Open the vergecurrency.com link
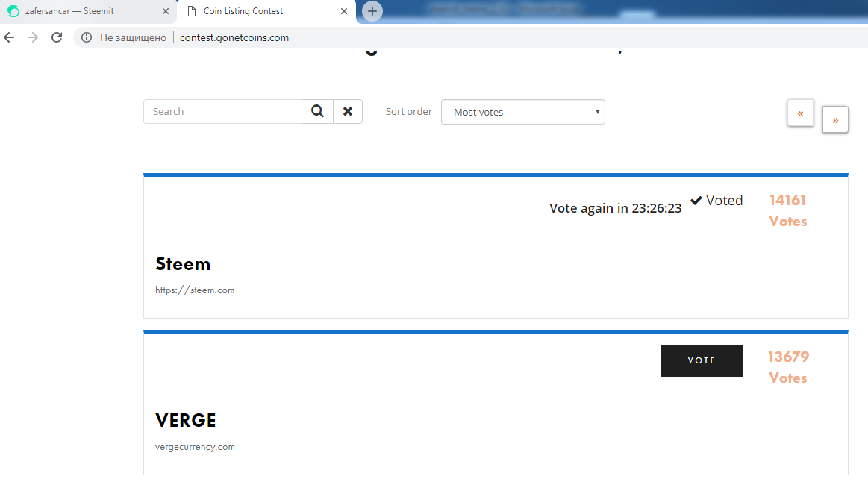868x485 pixels. click(x=195, y=447)
